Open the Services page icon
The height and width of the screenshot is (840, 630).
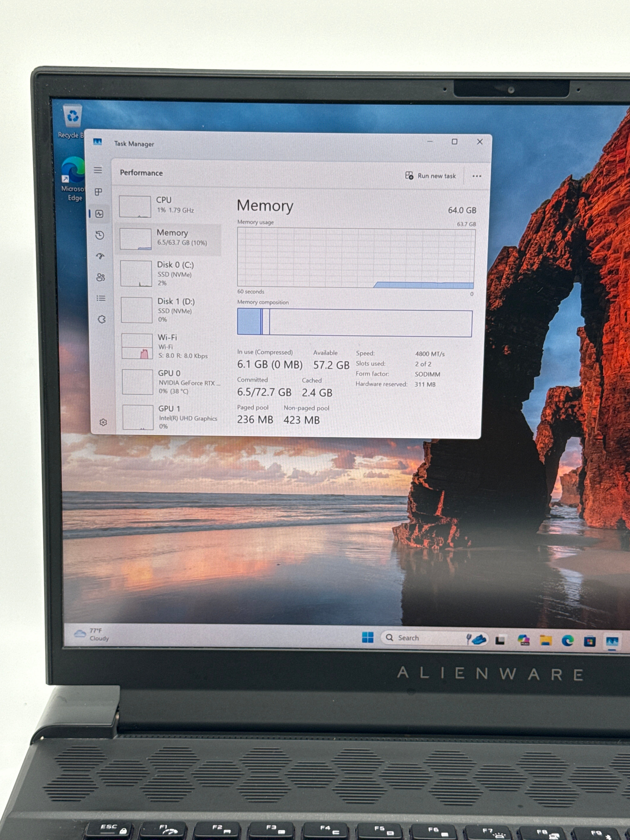click(102, 319)
